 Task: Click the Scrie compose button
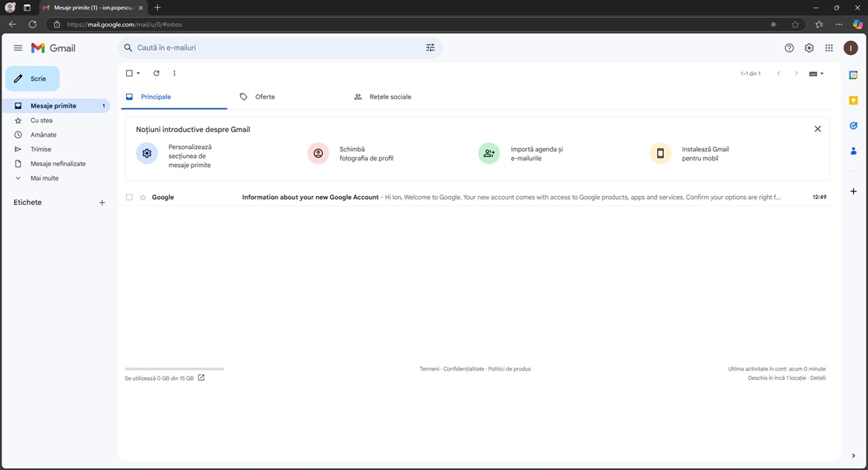(x=33, y=79)
